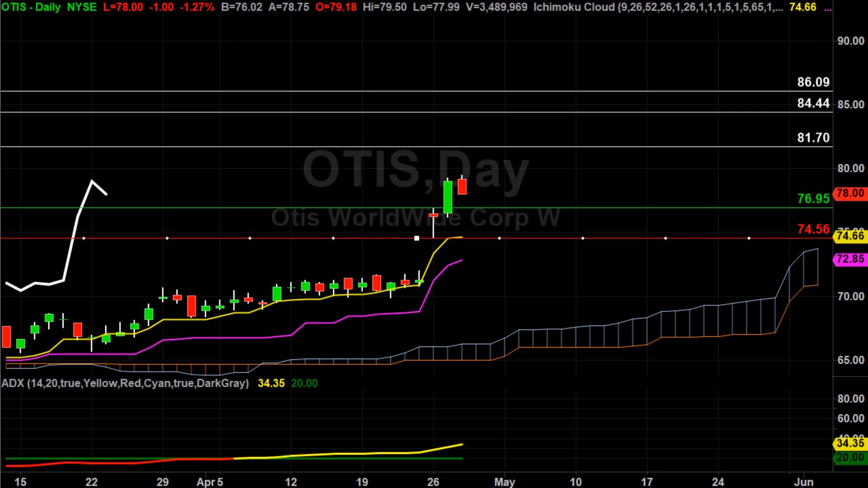Click the yellow 34.35 ADX axis tag
This screenshot has height=488, width=868.
[850, 443]
